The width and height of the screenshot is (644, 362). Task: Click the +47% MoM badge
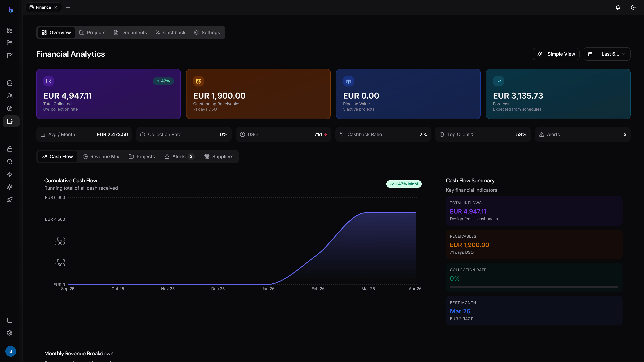point(404,184)
